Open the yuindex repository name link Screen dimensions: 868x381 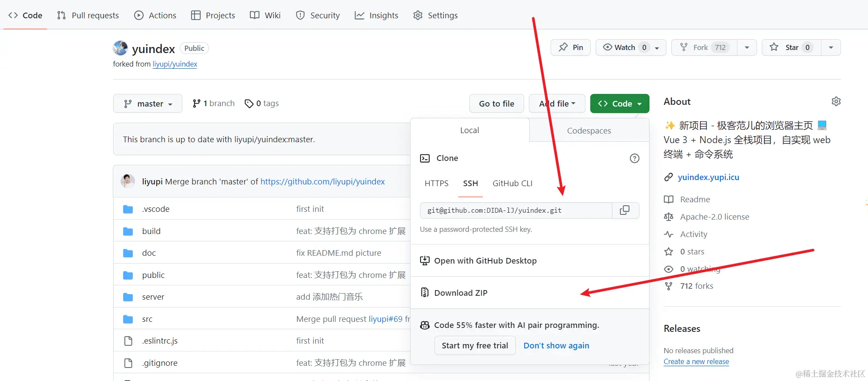point(153,49)
